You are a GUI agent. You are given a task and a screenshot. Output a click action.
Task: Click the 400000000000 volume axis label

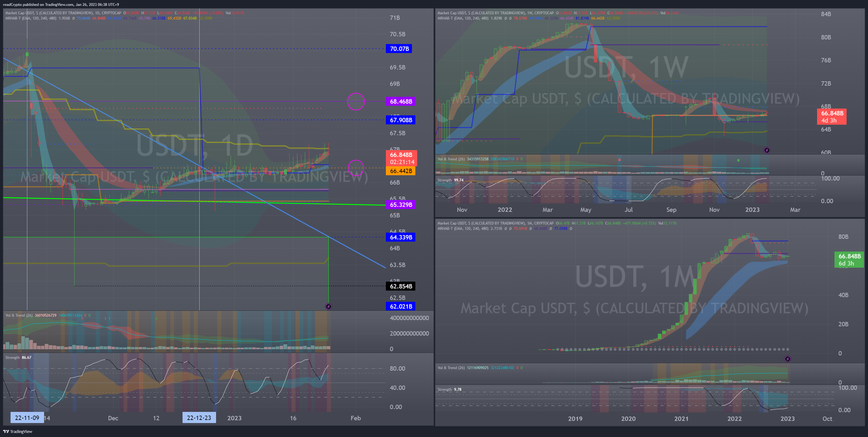(x=409, y=318)
